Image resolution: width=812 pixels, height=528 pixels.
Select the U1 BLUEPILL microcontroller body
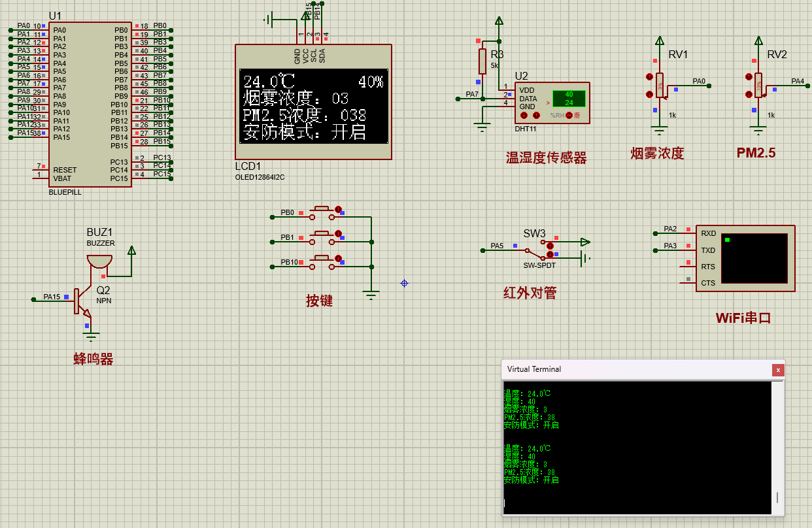click(x=90, y=105)
